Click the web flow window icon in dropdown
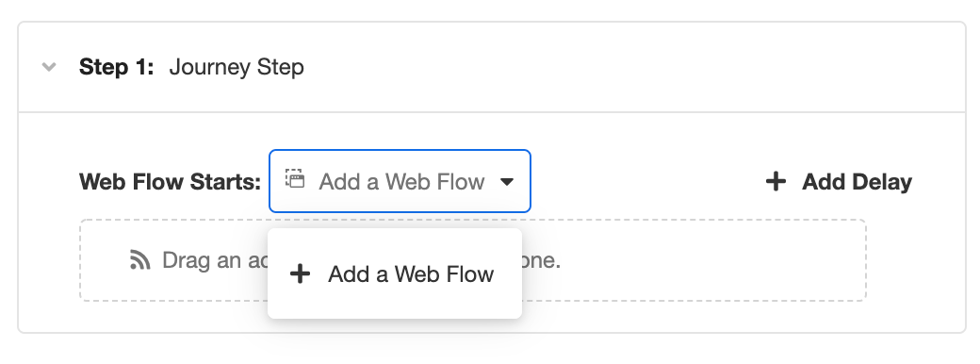The width and height of the screenshot is (980, 364). [295, 179]
